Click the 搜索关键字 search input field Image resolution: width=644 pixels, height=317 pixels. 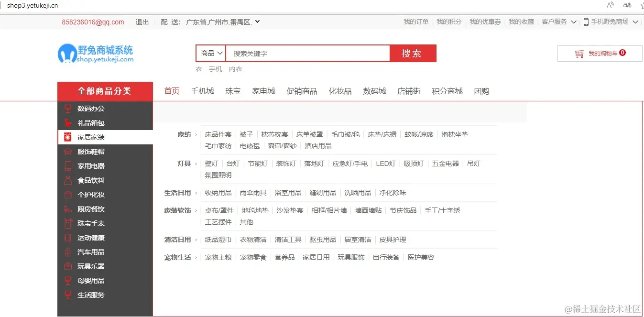[x=308, y=54]
